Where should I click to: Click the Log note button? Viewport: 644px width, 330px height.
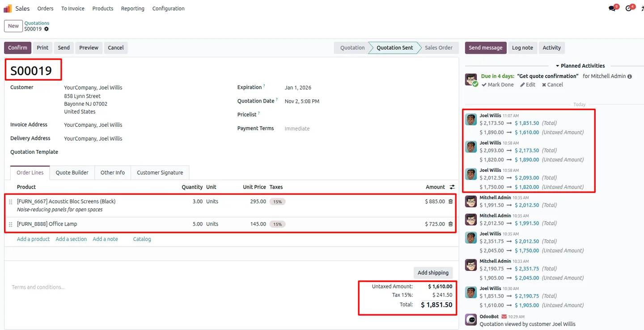522,48
